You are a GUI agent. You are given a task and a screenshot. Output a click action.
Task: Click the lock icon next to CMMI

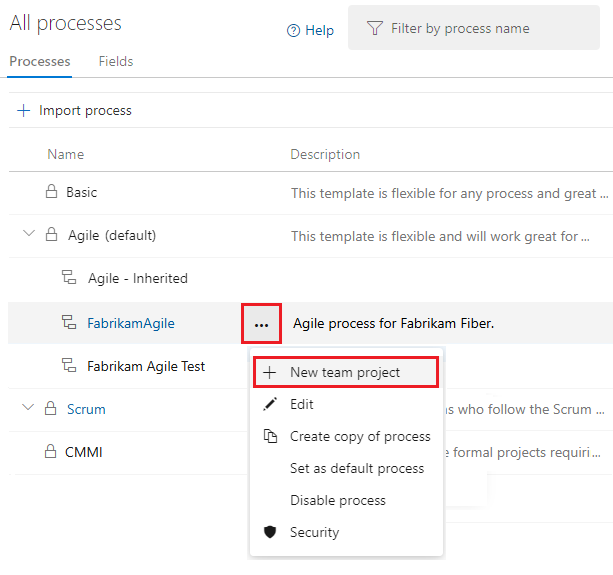tap(52, 452)
